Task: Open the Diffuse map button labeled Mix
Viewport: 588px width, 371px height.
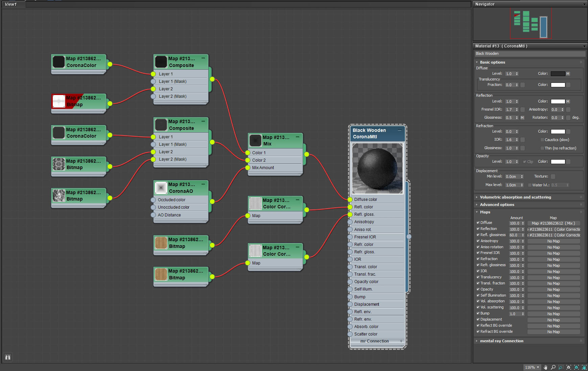Action: coord(554,223)
